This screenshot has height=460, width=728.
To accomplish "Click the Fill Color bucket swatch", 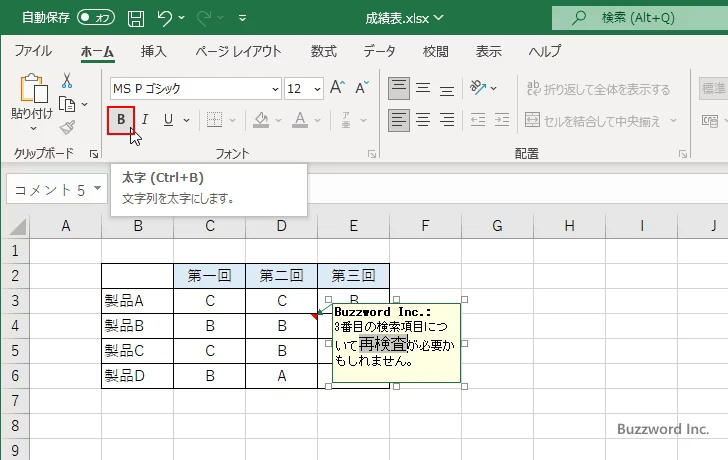I will pos(261,120).
